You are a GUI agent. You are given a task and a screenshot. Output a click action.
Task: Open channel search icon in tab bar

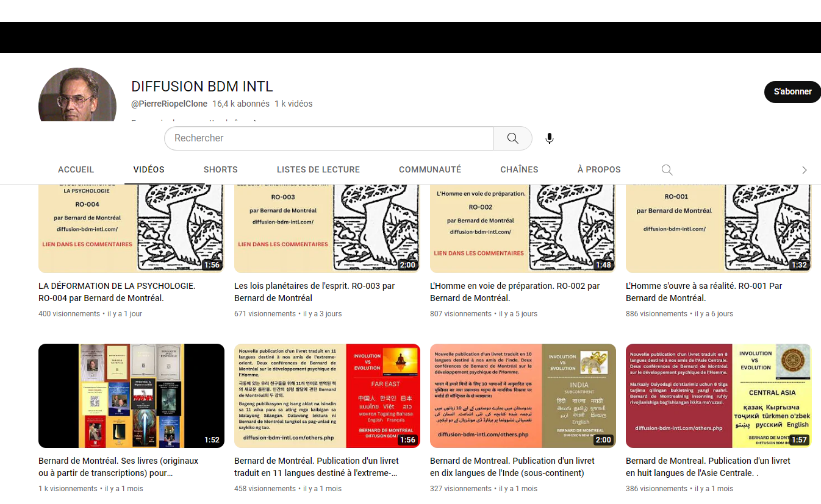(x=667, y=170)
